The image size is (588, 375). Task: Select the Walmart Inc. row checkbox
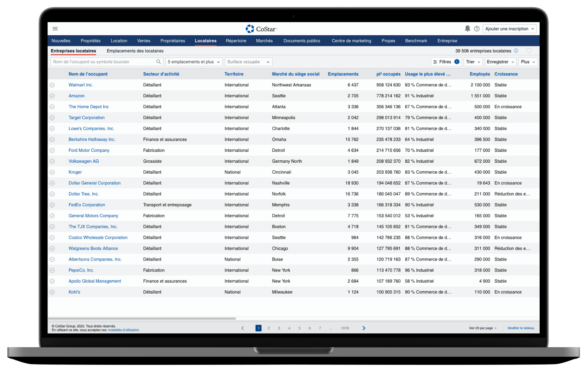click(52, 85)
